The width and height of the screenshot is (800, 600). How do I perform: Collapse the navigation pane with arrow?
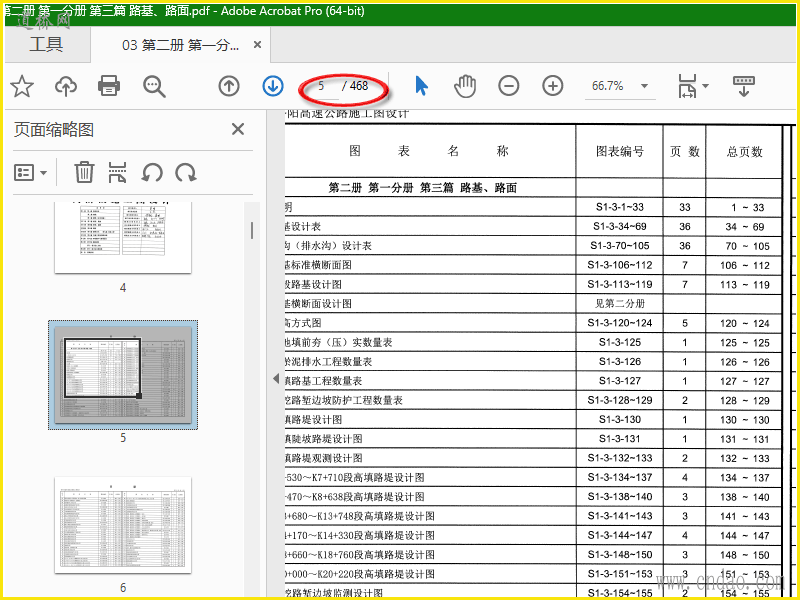276,379
